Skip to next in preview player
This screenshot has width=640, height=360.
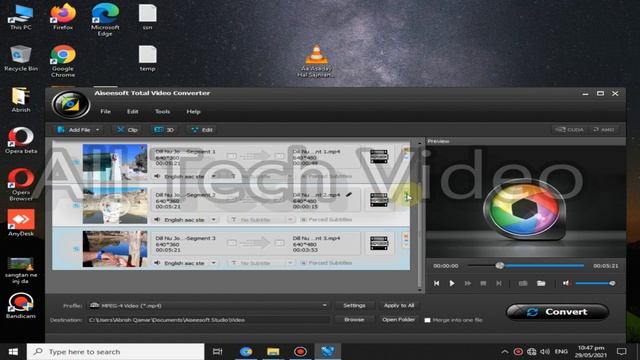[499, 283]
